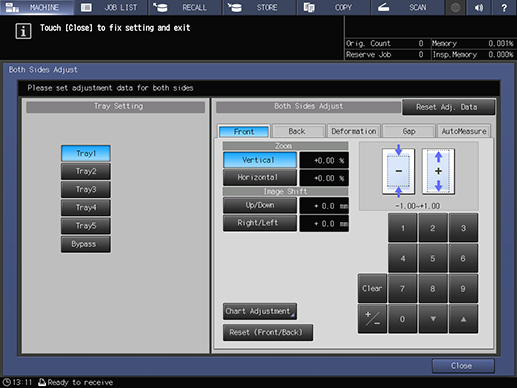This screenshot has height=388, width=517.
Task: Select Tray1
Action: 86,153
